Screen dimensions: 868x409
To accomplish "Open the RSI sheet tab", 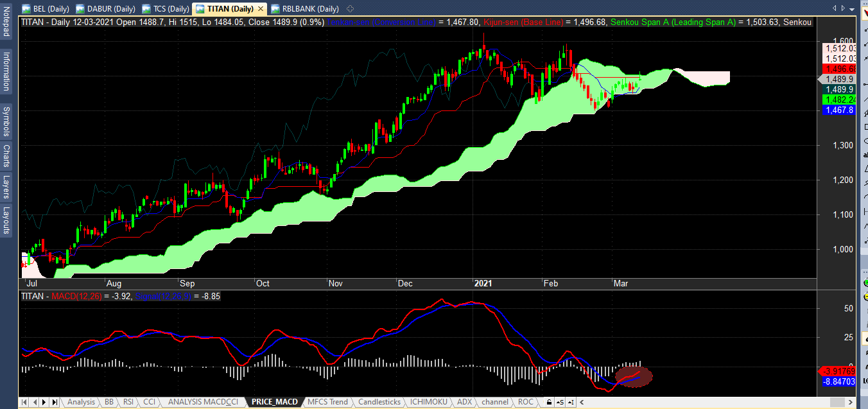I will tap(128, 402).
